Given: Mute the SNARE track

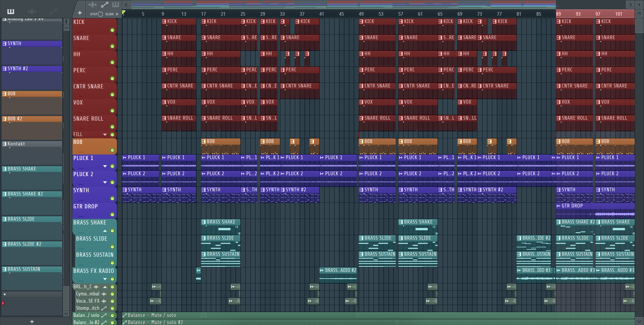Looking at the screenshot, I should [112, 46].
